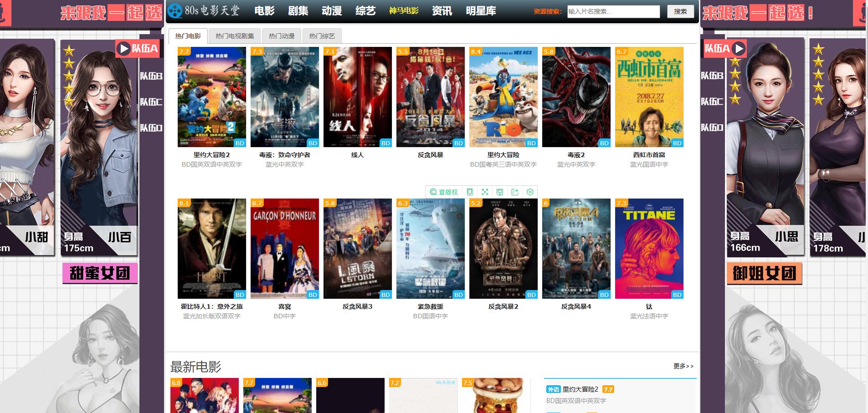Open the TITANE movie poster thumbnail

coord(649,249)
